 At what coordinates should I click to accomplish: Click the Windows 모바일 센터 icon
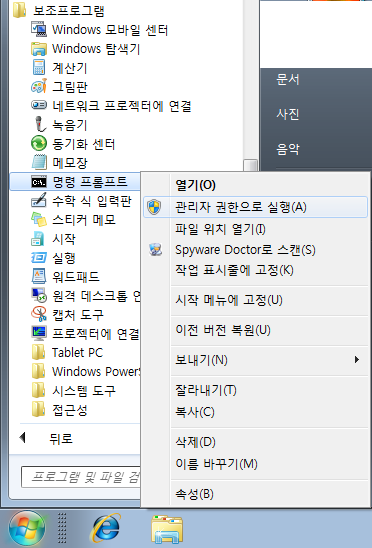tap(39, 29)
